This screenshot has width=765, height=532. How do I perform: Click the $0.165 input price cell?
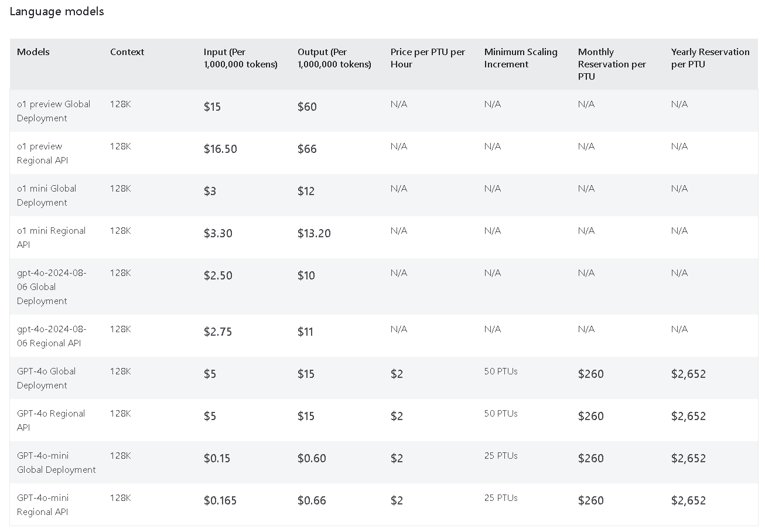tap(220, 500)
